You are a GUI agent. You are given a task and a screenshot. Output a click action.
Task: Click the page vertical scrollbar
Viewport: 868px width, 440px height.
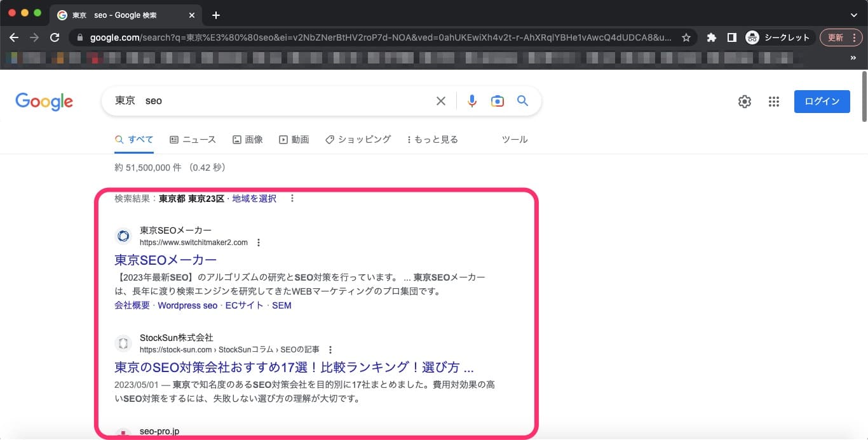pos(864,95)
